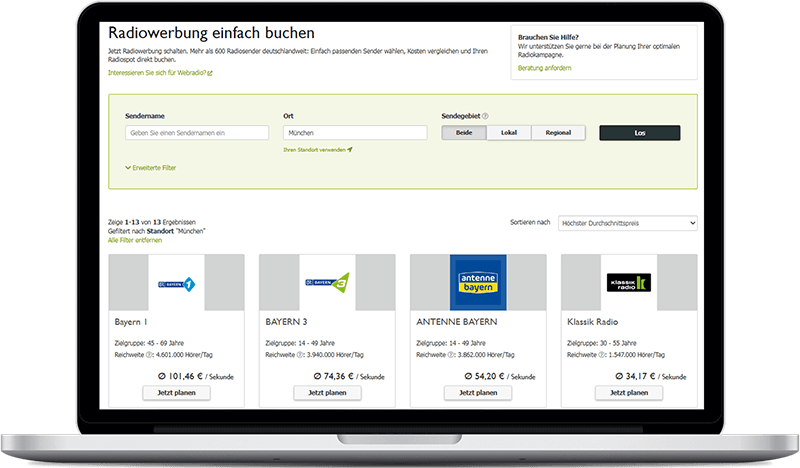
Task: Click the Reichweite info icon for ANTENNE BAYERN
Action: (449, 355)
